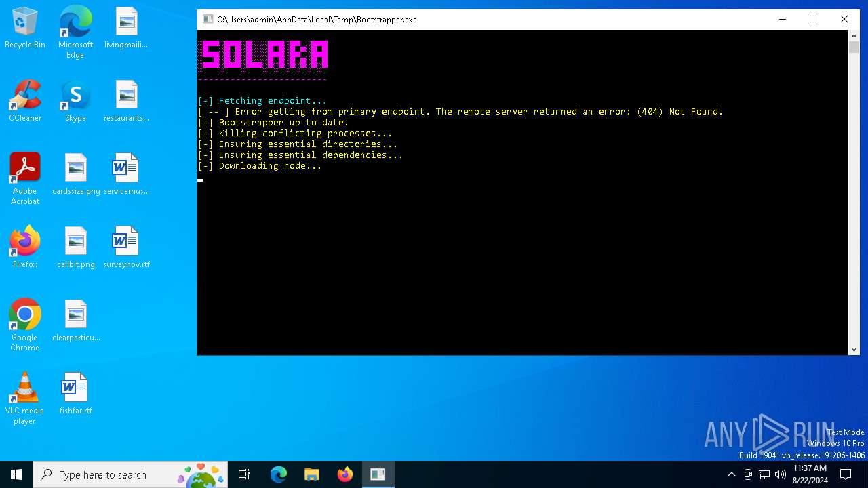Launch Adobe Acrobat from desktop
868x488 pixels.
(25, 179)
